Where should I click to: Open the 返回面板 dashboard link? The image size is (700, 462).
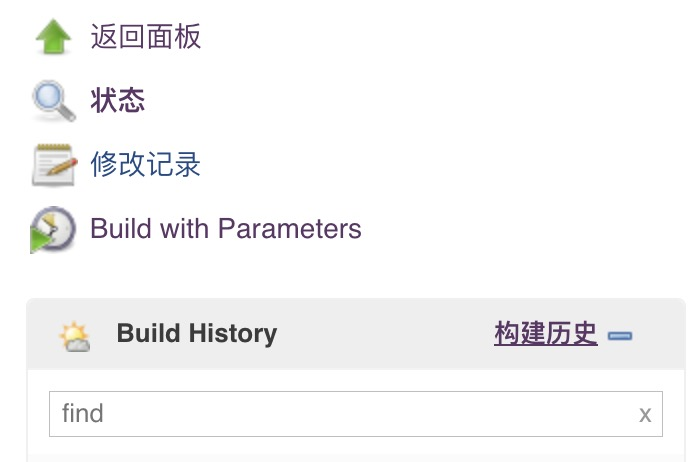click(x=146, y=37)
